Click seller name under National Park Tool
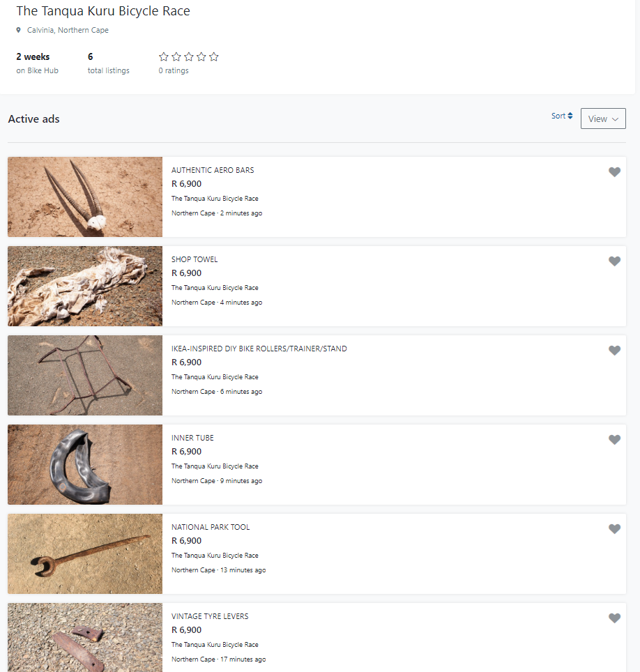 [215, 556]
